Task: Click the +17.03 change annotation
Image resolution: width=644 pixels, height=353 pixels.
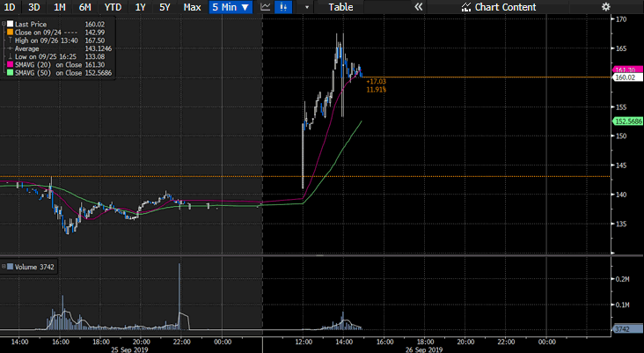Action: pos(376,81)
